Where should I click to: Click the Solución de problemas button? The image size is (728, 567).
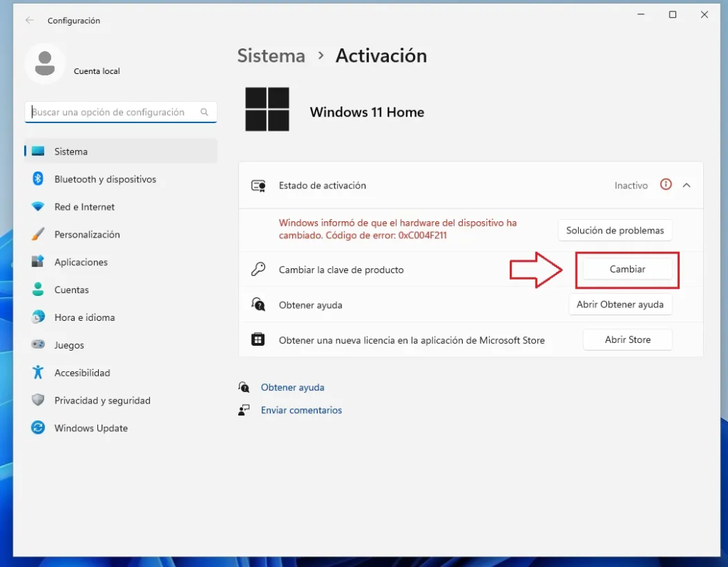click(615, 230)
